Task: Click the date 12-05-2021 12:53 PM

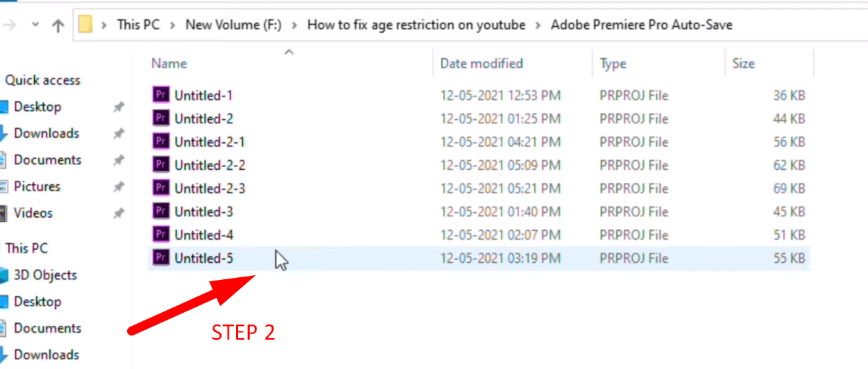Action: pyautogui.click(x=500, y=95)
